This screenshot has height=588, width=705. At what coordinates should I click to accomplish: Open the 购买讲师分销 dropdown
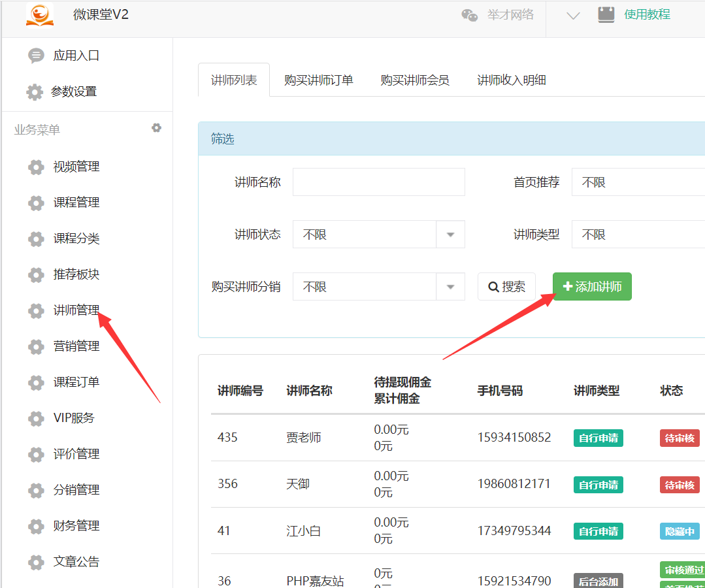pyautogui.click(x=378, y=286)
